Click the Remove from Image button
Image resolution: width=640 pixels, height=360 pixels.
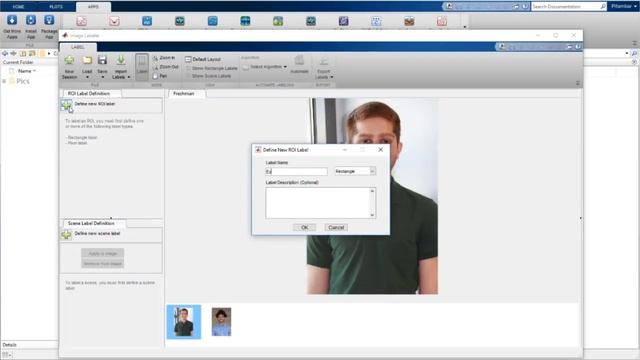[102, 264]
